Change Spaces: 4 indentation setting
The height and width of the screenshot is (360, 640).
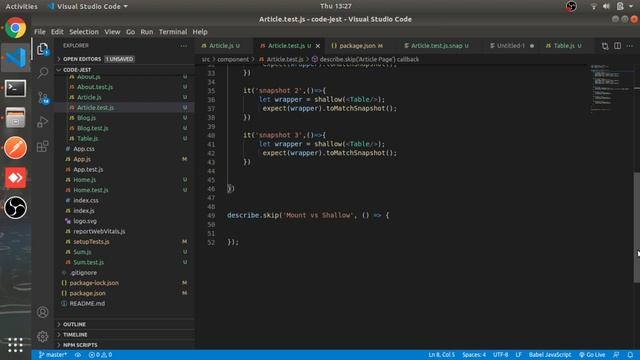coord(474,355)
